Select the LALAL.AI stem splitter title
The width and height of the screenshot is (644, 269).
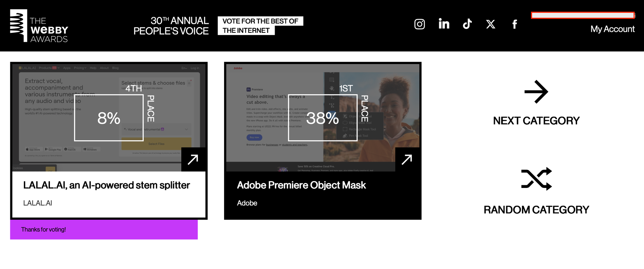pos(107,185)
